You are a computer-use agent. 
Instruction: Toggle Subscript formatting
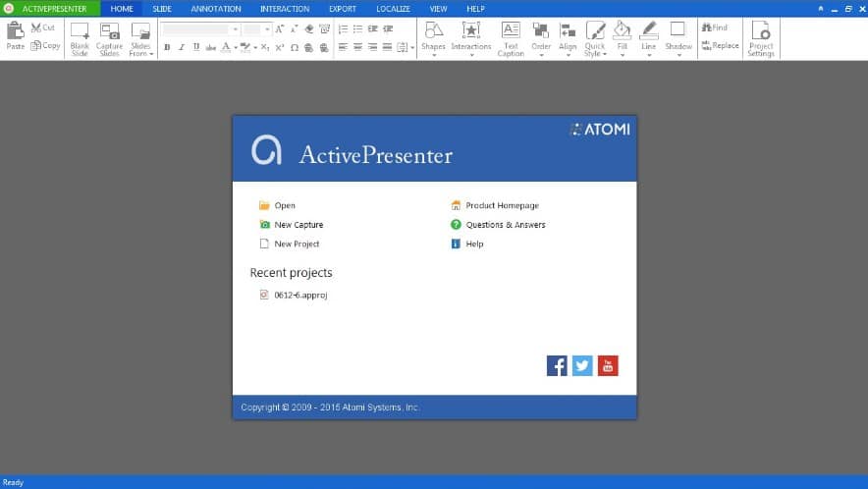(x=265, y=48)
